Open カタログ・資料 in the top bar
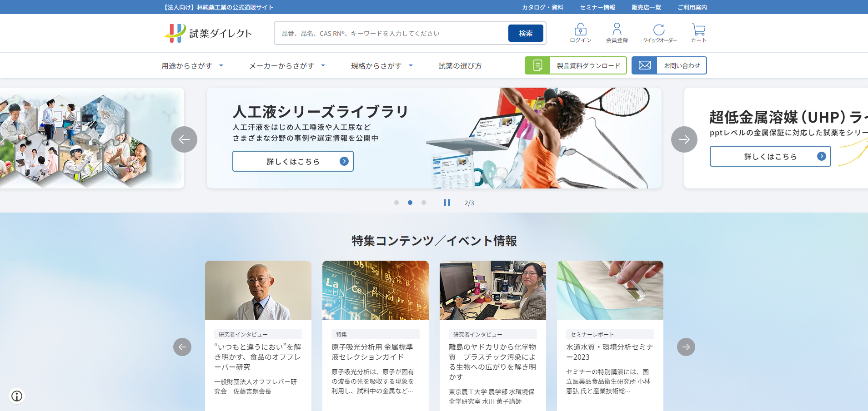The image size is (868, 411). click(x=542, y=7)
